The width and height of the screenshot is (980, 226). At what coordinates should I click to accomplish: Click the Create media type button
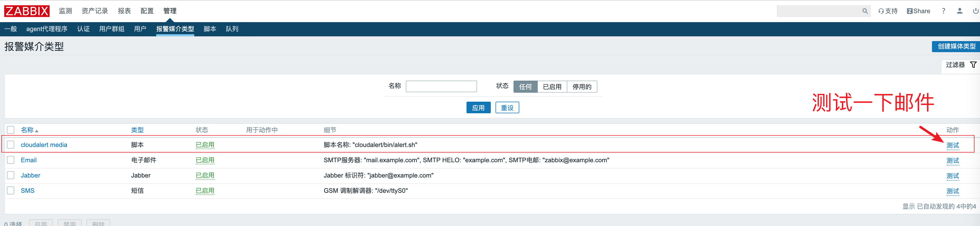click(x=956, y=46)
